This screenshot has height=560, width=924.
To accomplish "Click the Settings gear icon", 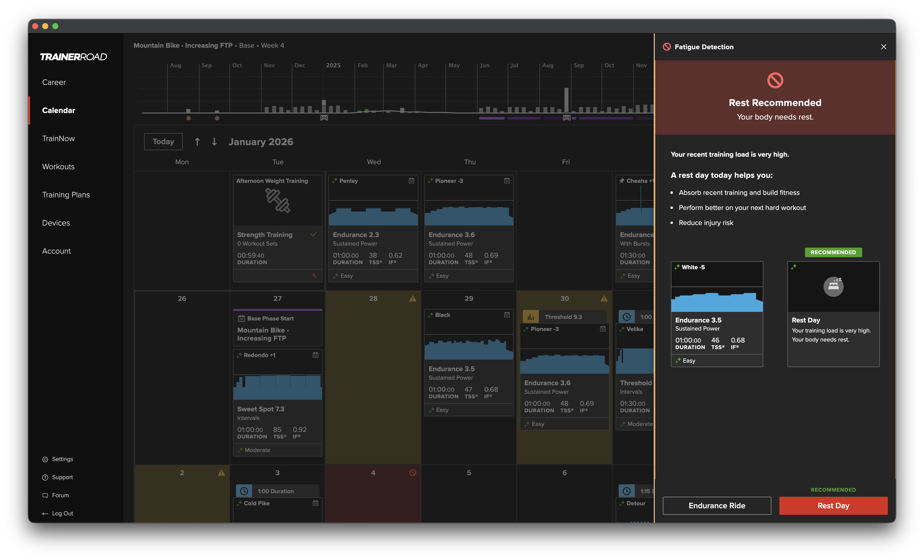I will coord(45,460).
